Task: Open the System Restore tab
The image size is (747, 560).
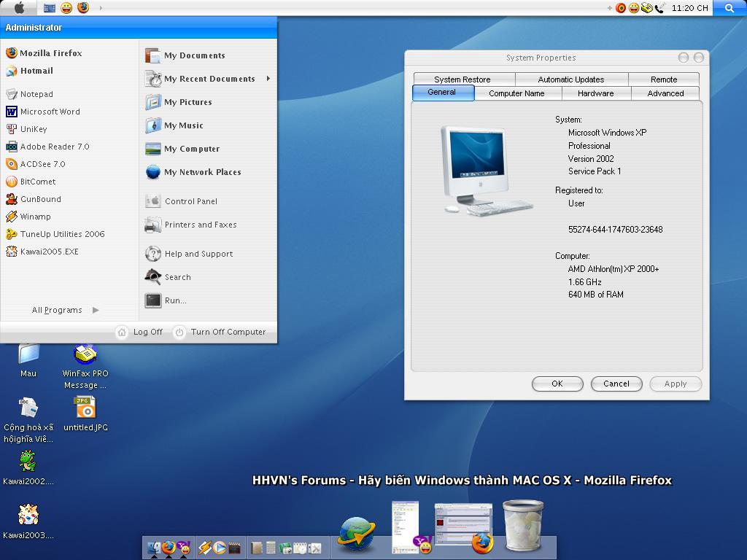Action: tap(462, 79)
